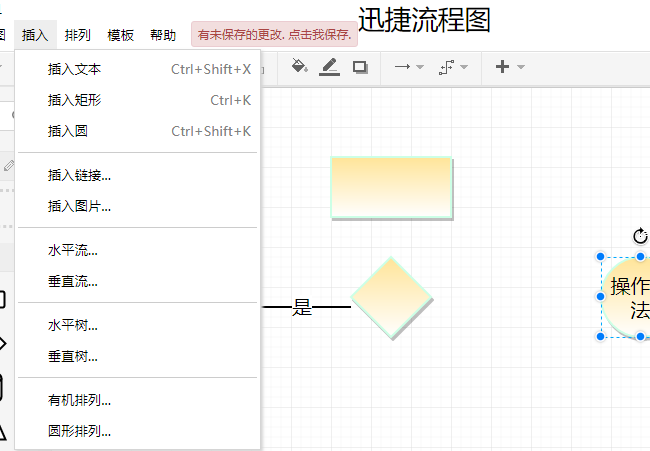Click the bottom-left resize handle of the circle
The height and width of the screenshot is (451, 650).
point(600,337)
